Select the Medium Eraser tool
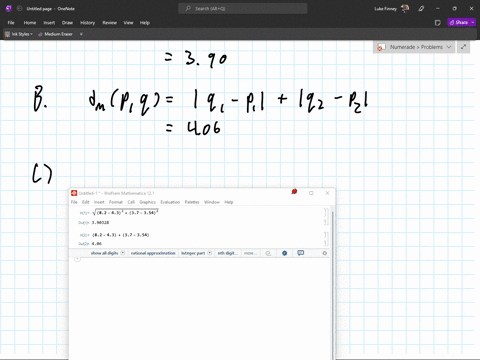 [x=55, y=34]
